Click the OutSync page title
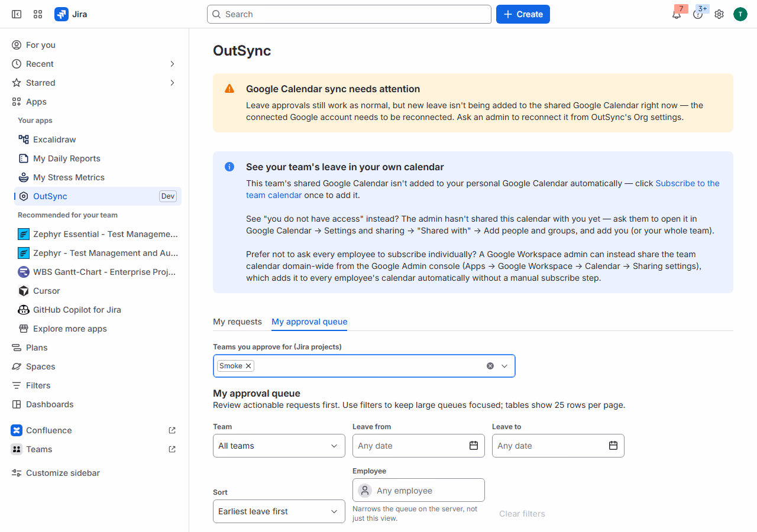The width and height of the screenshot is (757, 532). pos(242,51)
